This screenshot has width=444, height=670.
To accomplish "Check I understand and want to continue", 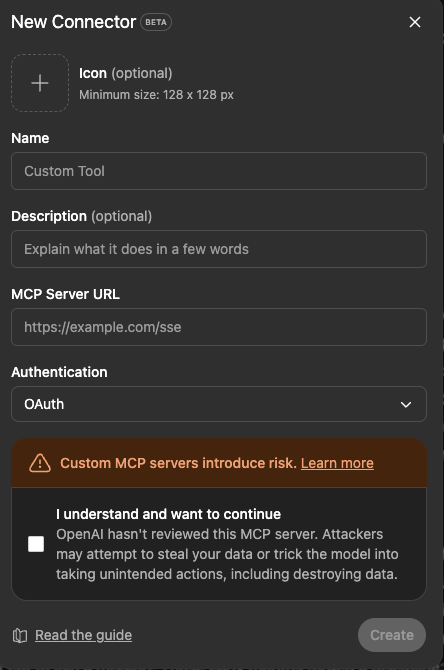I will coord(36,544).
